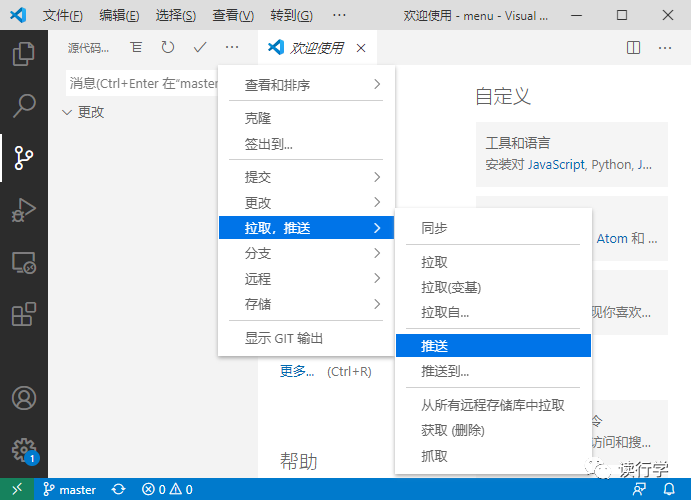This screenshot has width=691, height=500.
Task: Choose 显示 GIT 输出
Action: (306, 338)
